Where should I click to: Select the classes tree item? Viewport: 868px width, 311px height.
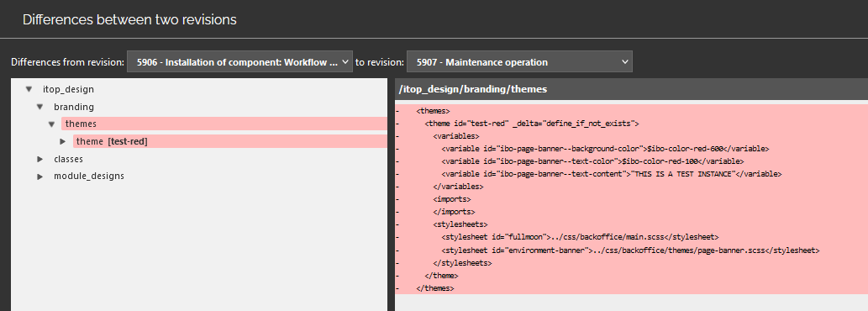point(68,160)
